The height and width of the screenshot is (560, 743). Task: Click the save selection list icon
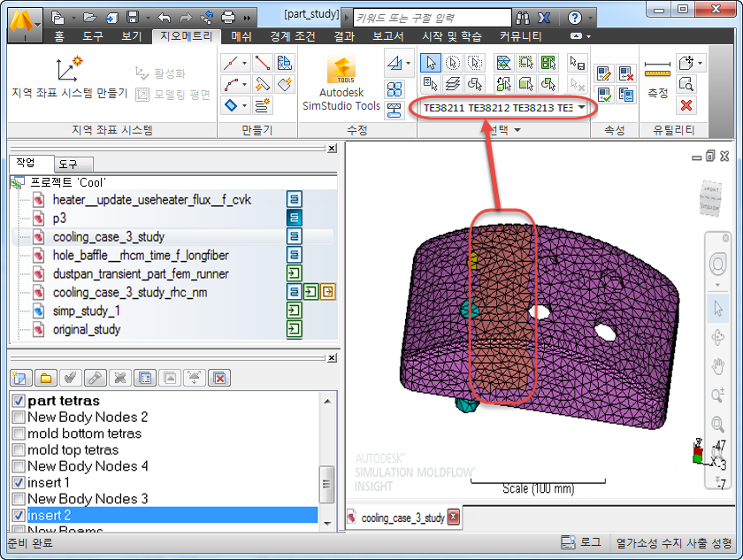tap(577, 63)
